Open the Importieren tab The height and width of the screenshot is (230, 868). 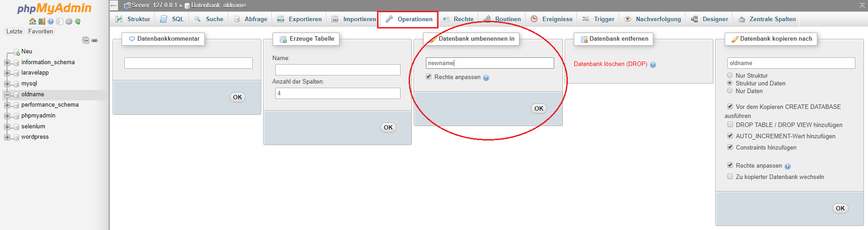tap(354, 19)
